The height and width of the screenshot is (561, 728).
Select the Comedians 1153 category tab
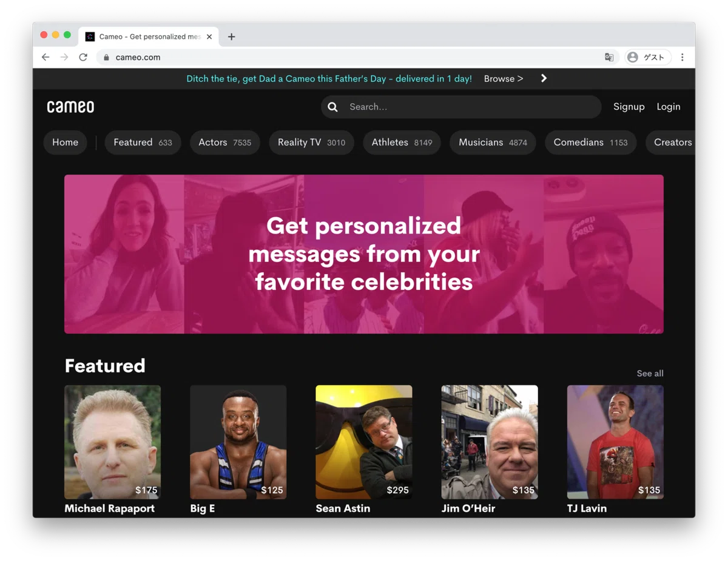tap(590, 143)
